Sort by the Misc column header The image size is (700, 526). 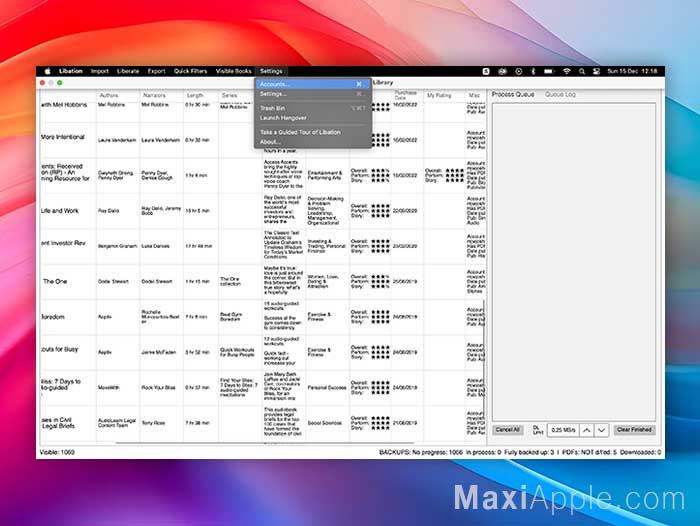point(474,95)
